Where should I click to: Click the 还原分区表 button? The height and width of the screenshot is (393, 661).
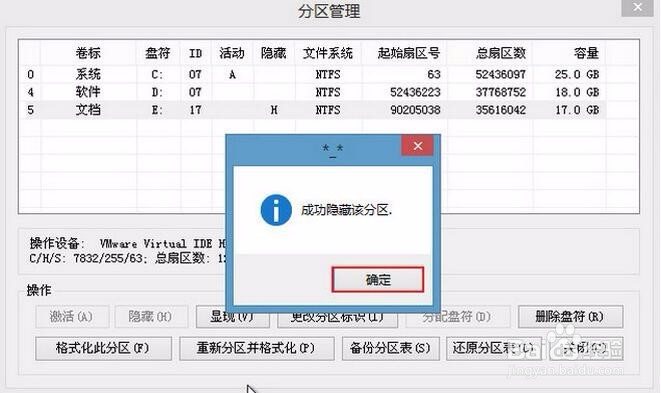pyautogui.click(x=494, y=348)
